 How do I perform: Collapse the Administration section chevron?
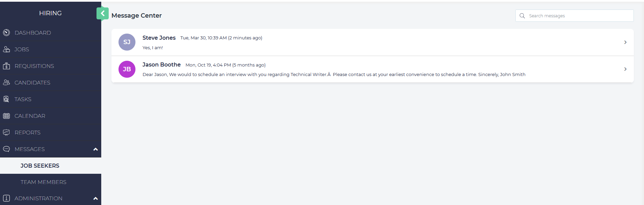[x=95, y=199]
